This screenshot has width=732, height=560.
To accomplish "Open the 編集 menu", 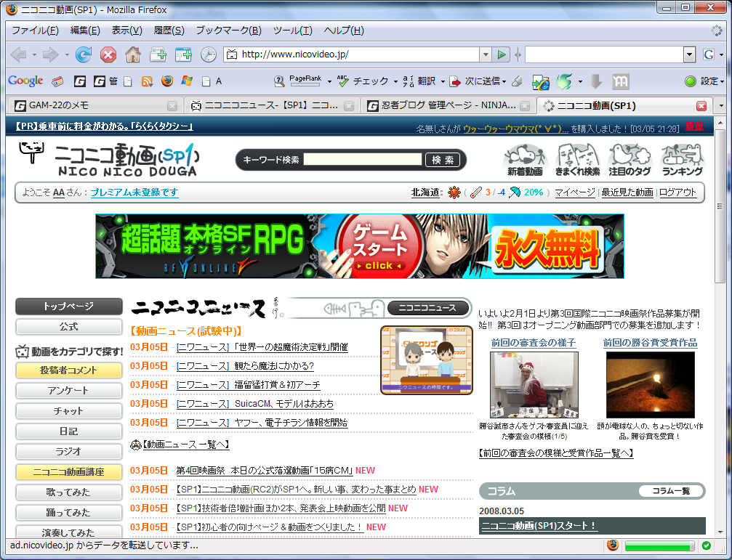I will (85, 31).
